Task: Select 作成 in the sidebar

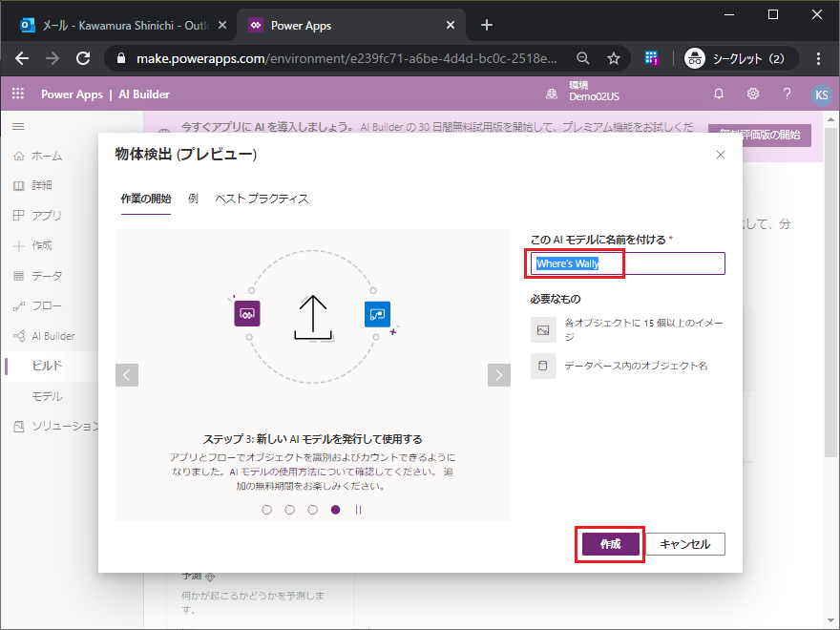Action: click(32, 245)
